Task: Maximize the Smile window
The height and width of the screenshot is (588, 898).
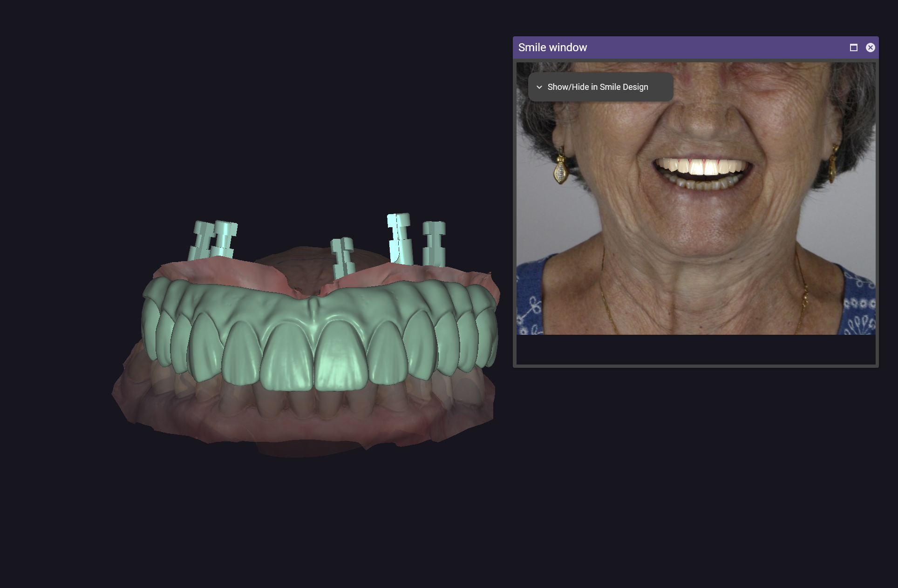Action: coord(853,47)
